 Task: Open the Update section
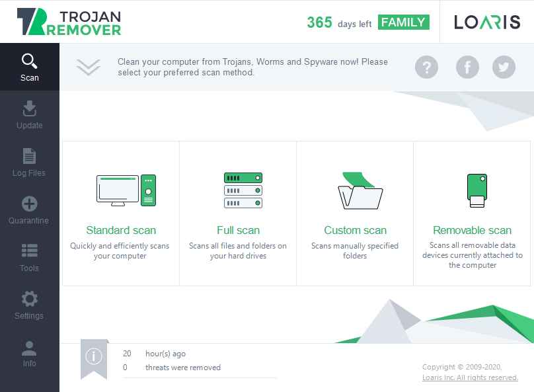coord(30,115)
